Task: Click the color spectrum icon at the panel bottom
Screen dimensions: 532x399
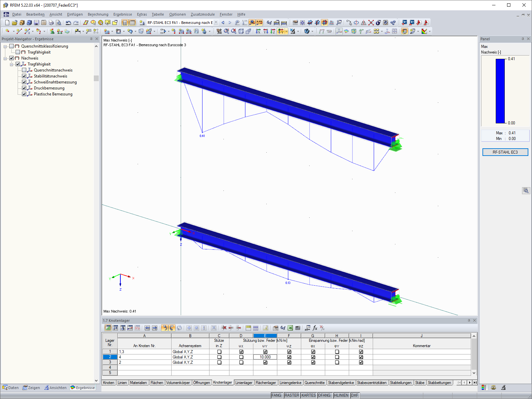Action: (x=483, y=387)
